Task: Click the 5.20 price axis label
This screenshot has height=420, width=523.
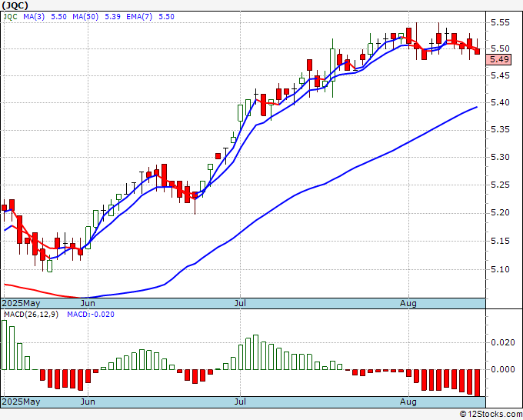Action: (500, 212)
